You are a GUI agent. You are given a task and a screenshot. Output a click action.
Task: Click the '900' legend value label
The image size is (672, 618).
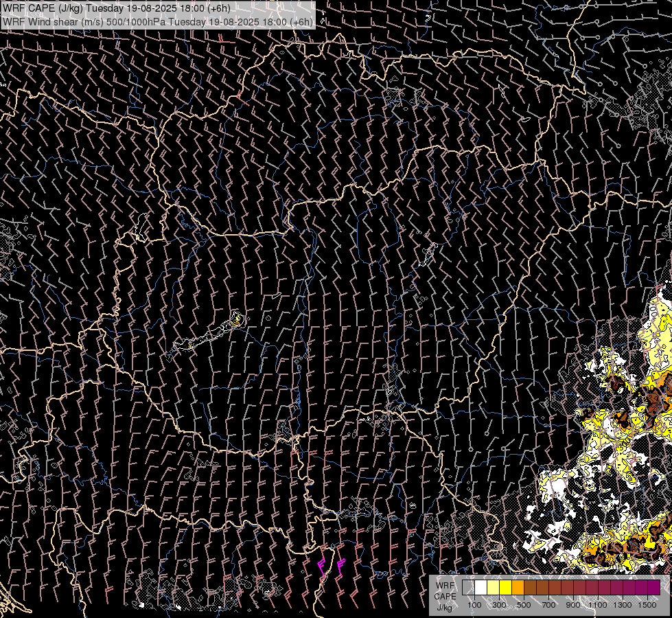[573, 605]
